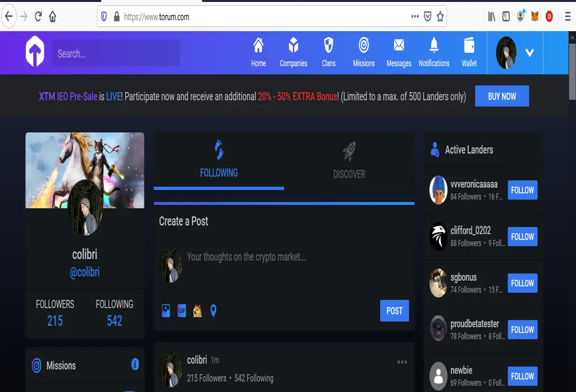Viewport: 576px width, 392px height.
Task: Open the Home navigation icon
Action: 258,46
